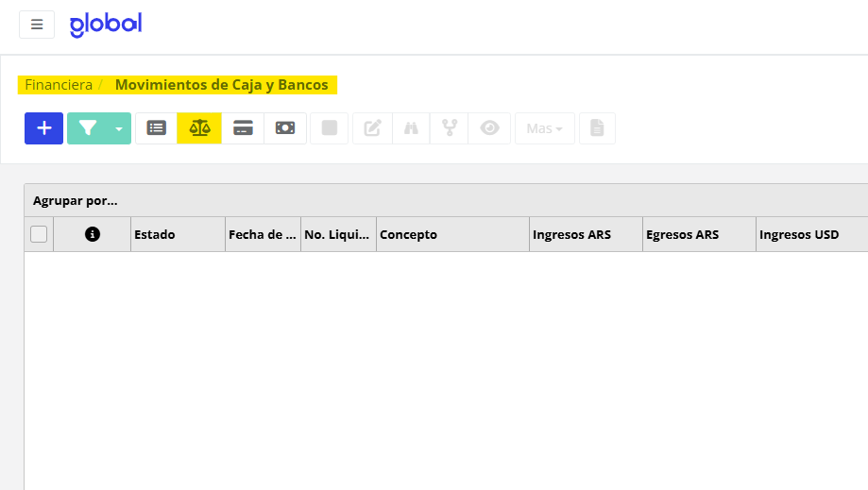Click the document file icon
The width and height of the screenshot is (868, 490).
pos(597,128)
